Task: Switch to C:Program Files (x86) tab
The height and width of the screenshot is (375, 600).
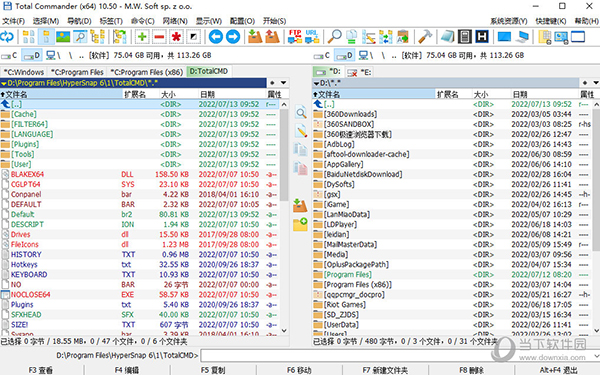Action: (x=147, y=72)
